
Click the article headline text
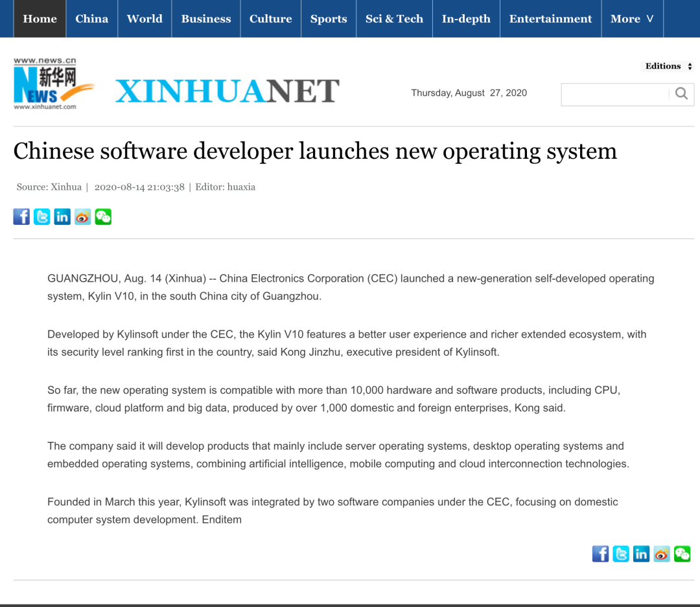[x=315, y=152]
